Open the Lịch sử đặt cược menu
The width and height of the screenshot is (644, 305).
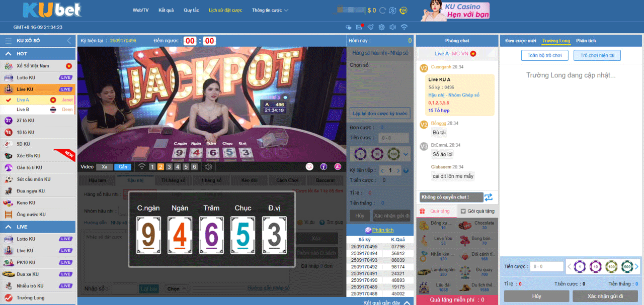[x=225, y=10]
